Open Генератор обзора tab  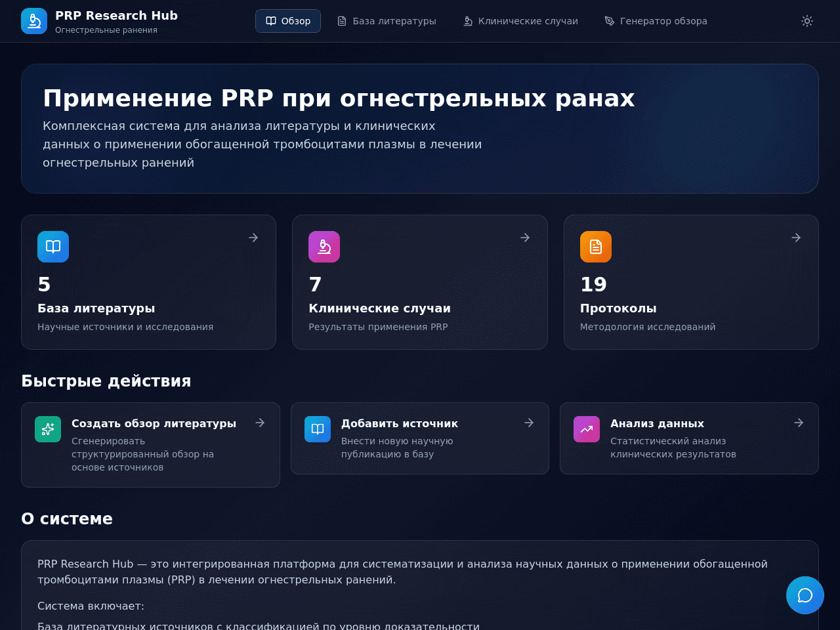point(656,21)
